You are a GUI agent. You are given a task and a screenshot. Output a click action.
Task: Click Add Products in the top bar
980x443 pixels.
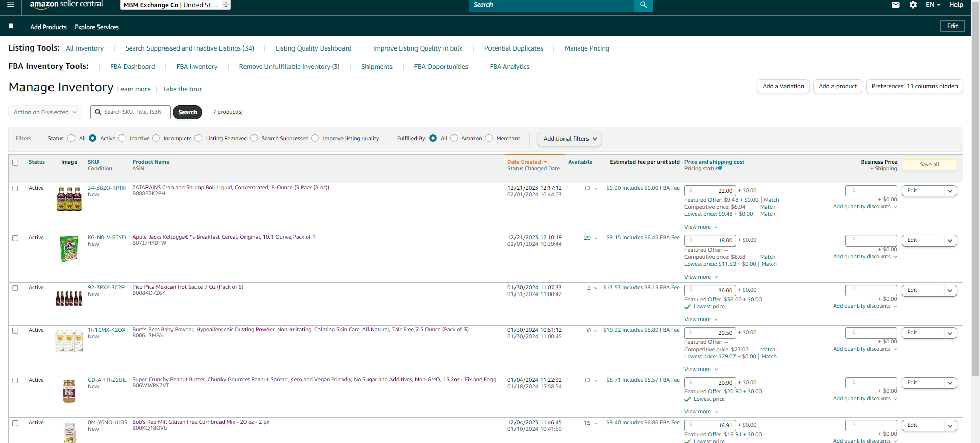pos(48,27)
